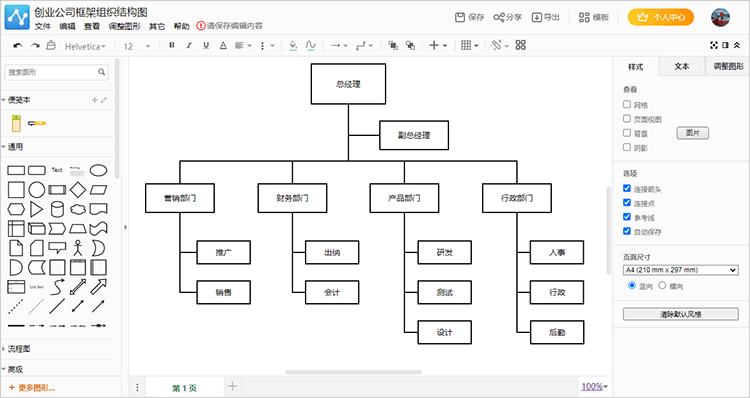750x398 pixels.
Task: Open the font size 12 dropdown
Action: (137, 46)
